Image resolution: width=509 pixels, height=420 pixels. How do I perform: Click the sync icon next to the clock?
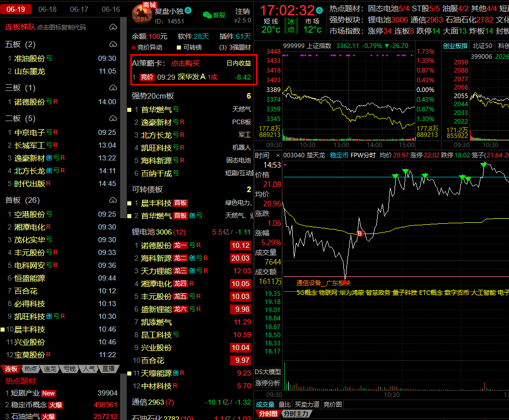point(319,10)
